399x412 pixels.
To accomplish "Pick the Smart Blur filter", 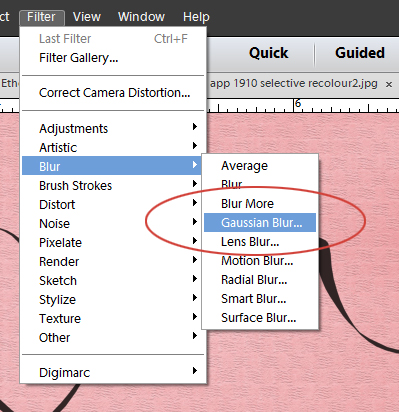I will tap(260, 298).
